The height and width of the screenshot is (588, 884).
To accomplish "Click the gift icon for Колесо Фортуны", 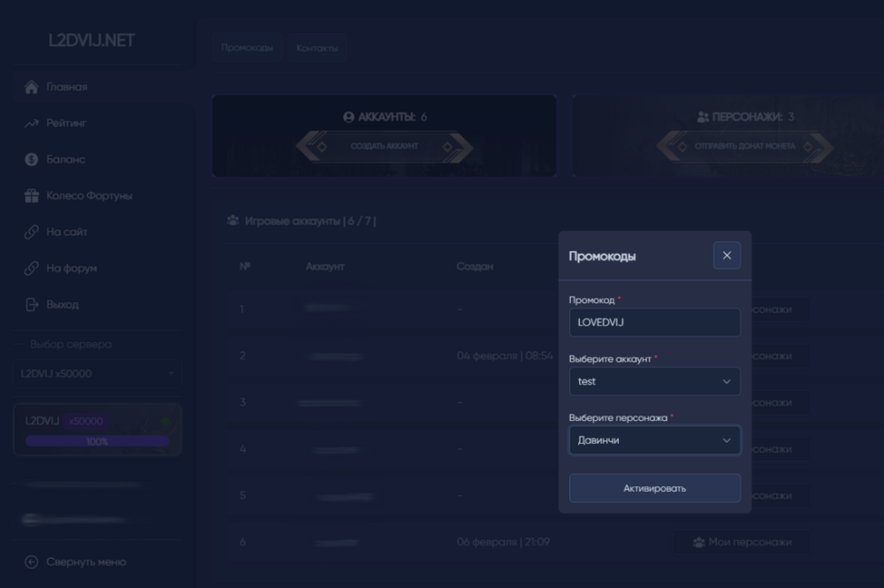I will [31, 196].
